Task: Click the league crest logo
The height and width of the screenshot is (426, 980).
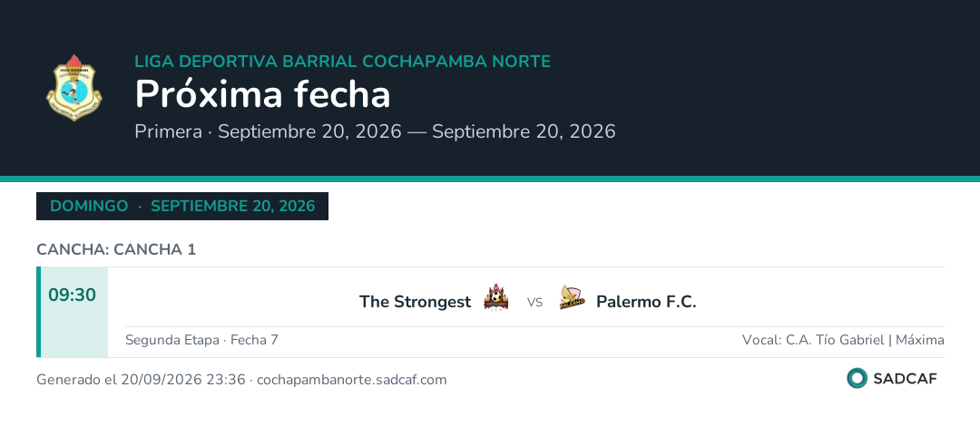Action: pos(74,88)
